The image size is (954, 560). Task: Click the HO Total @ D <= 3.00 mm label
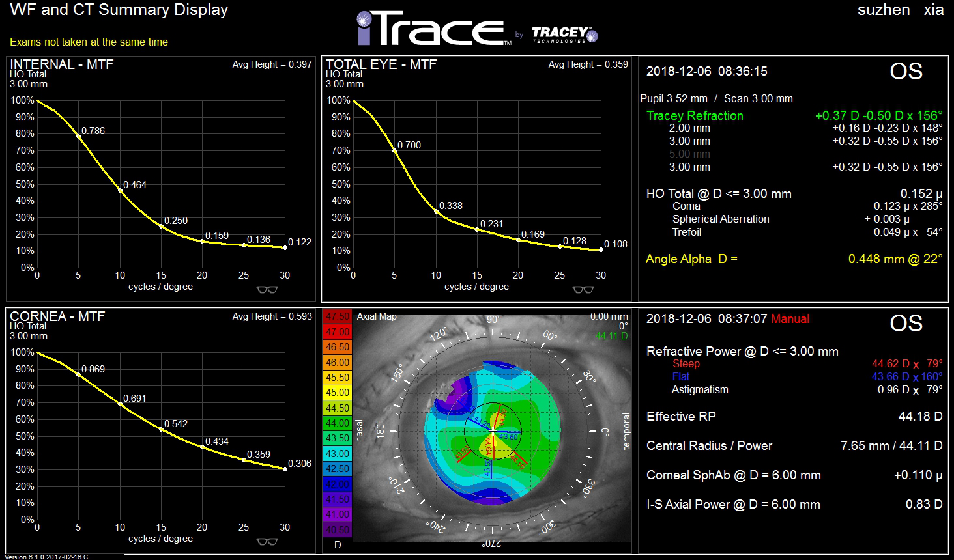click(719, 193)
